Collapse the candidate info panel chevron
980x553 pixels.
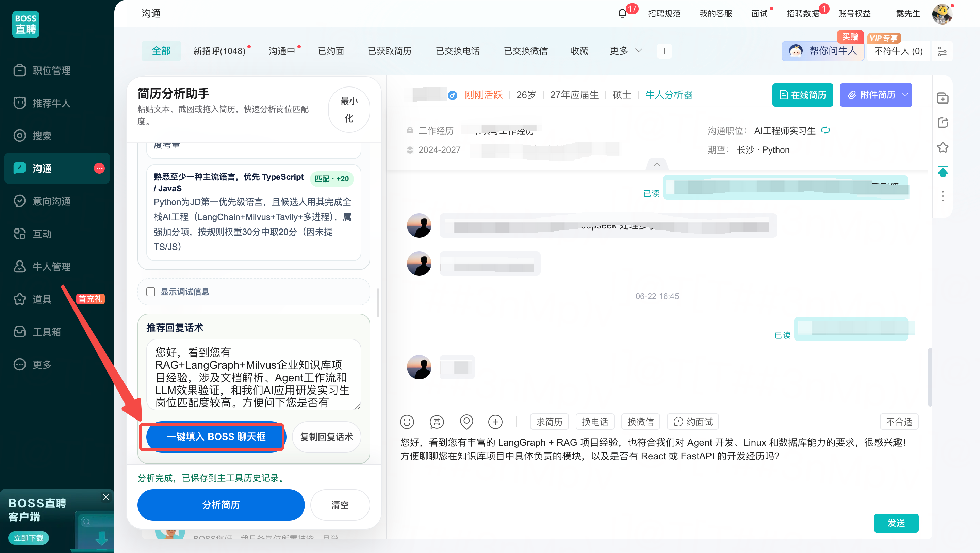pos(657,164)
